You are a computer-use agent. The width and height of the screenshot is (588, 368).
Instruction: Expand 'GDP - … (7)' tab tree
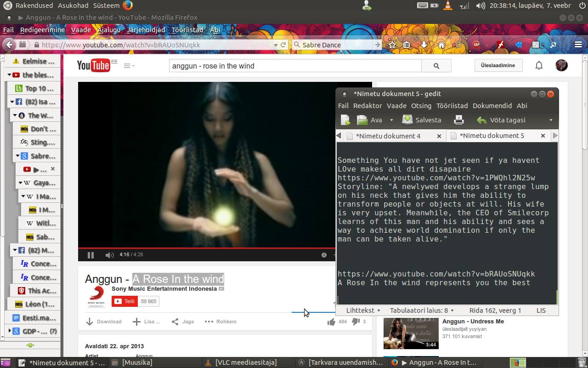10,331
